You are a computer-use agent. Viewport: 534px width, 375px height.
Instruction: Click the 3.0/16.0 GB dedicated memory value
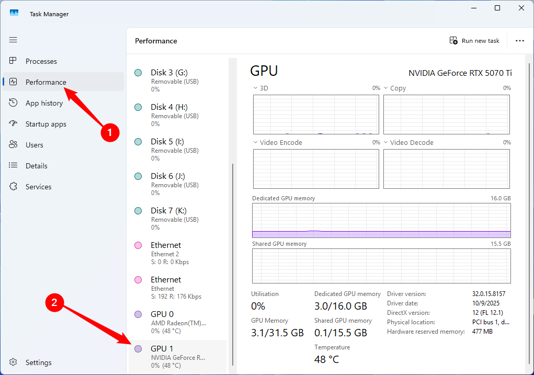341,306
